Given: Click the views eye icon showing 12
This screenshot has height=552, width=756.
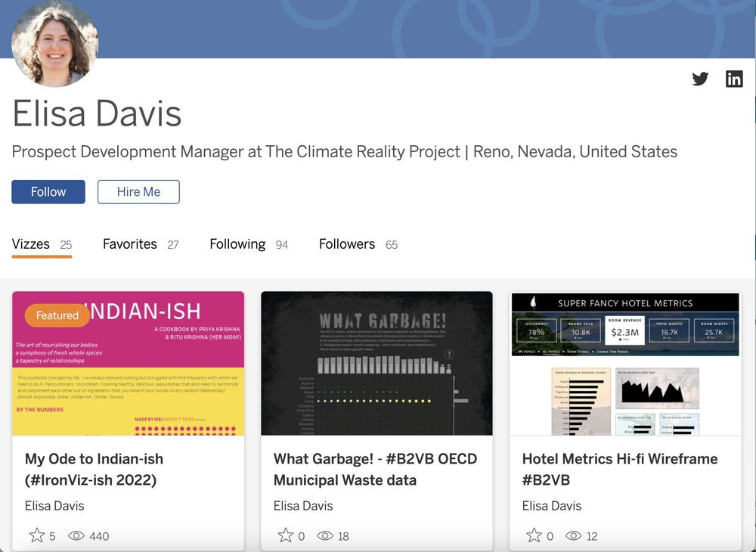Looking at the screenshot, I should [573, 535].
